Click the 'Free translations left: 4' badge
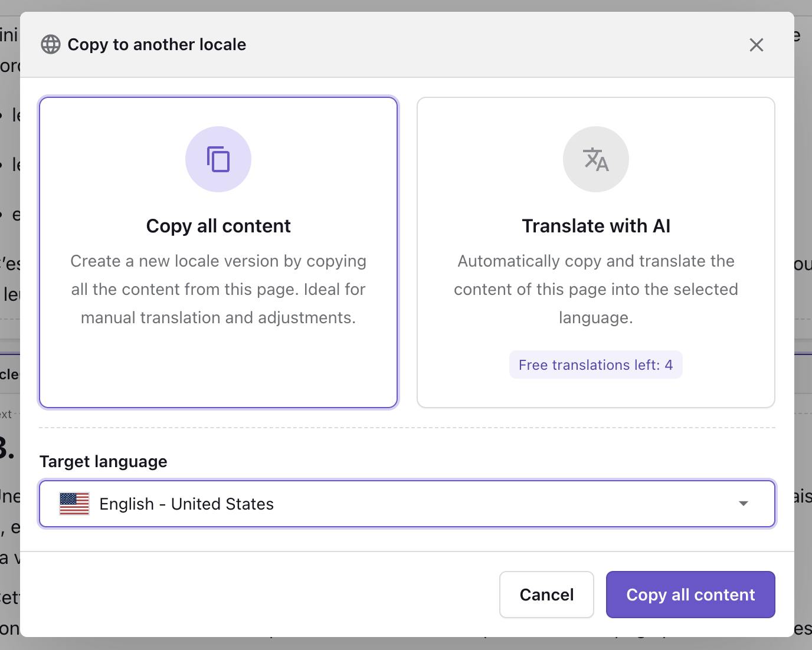 [x=595, y=365]
